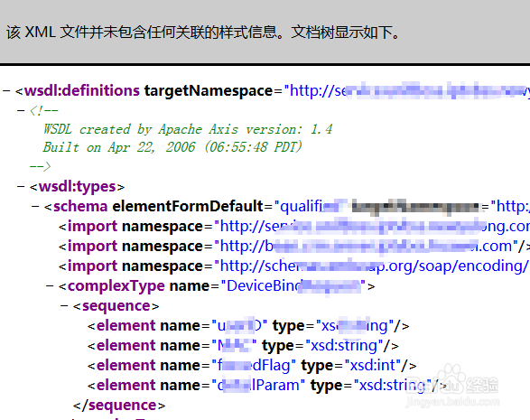Collapse the schema elementFormDefault node
Screen dimensions: 530x420
point(35,206)
